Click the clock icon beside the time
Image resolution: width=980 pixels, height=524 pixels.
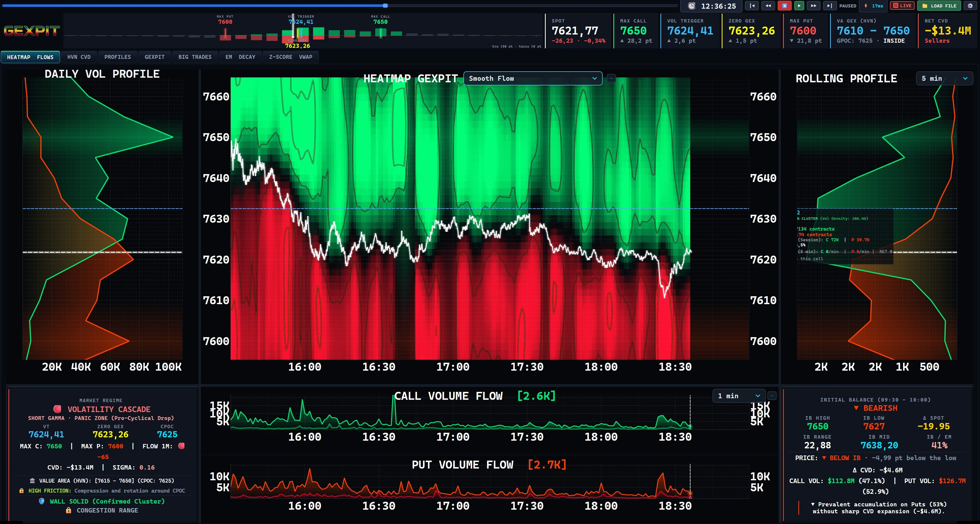pos(692,6)
